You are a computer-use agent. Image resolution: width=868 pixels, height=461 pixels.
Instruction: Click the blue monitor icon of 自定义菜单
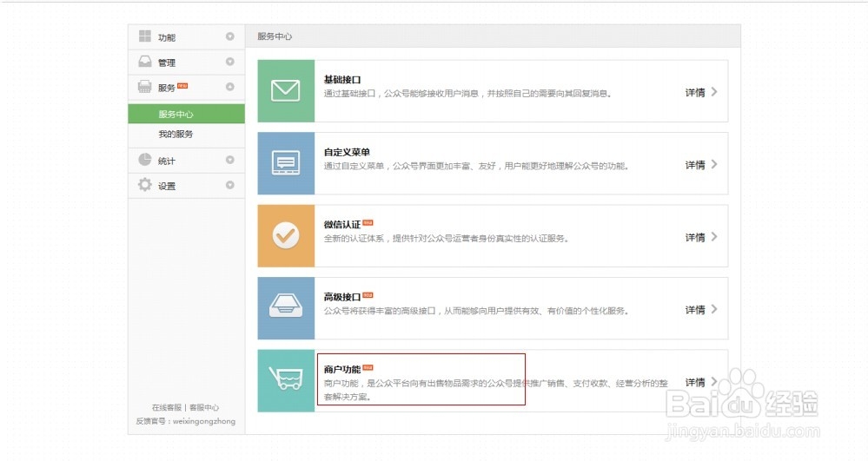tap(286, 163)
